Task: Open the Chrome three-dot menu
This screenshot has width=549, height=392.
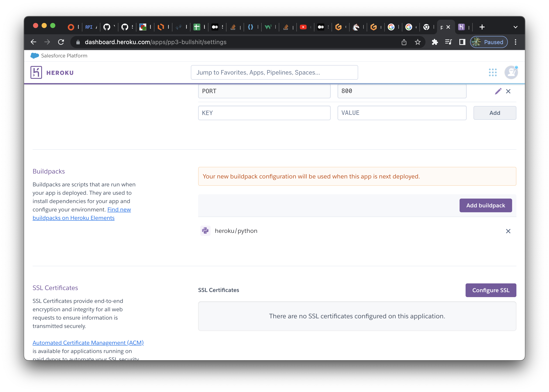Action: click(x=515, y=42)
